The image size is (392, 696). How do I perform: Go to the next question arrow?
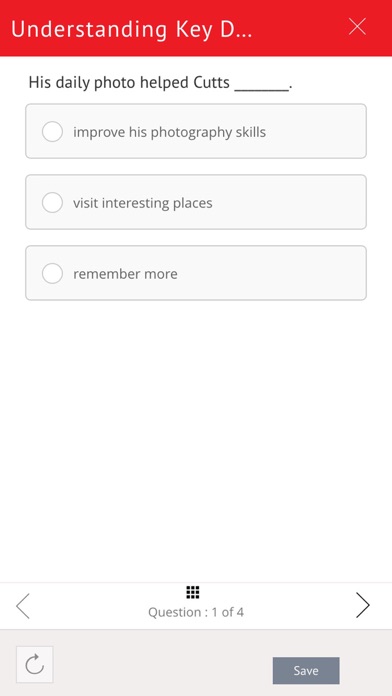point(363,605)
